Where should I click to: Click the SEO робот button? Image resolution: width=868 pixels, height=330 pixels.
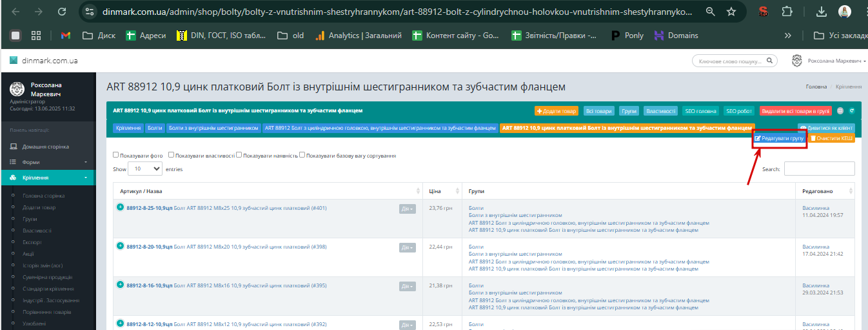(x=739, y=111)
